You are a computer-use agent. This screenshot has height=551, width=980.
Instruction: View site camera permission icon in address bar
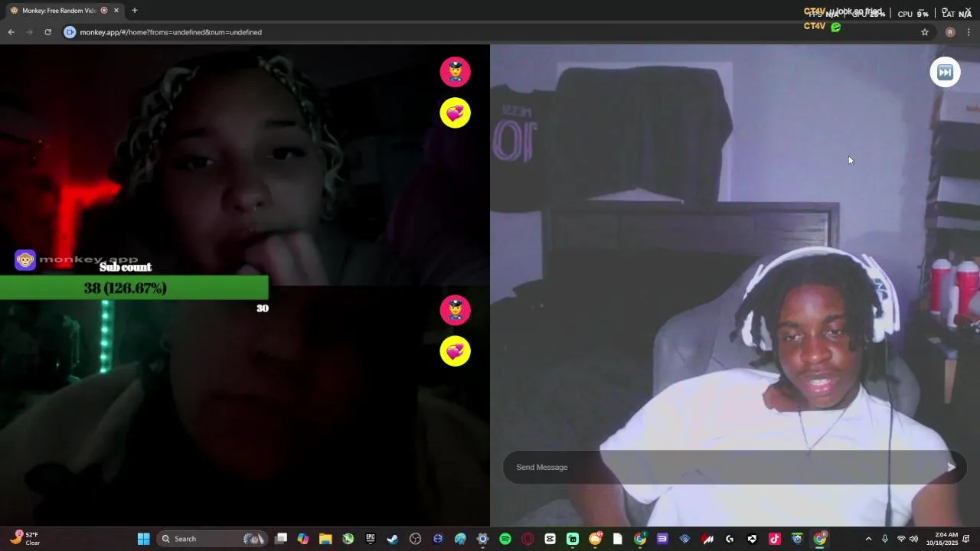pos(70,32)
